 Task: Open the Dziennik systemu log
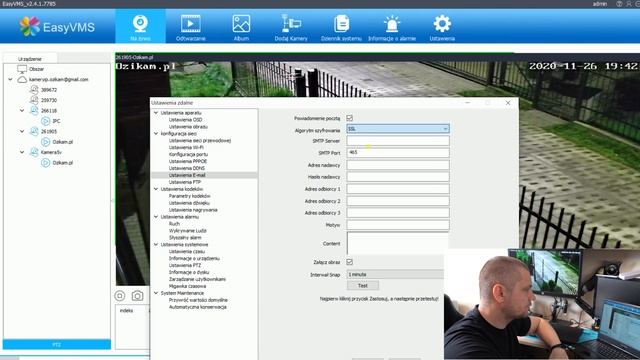click(341, 27)
